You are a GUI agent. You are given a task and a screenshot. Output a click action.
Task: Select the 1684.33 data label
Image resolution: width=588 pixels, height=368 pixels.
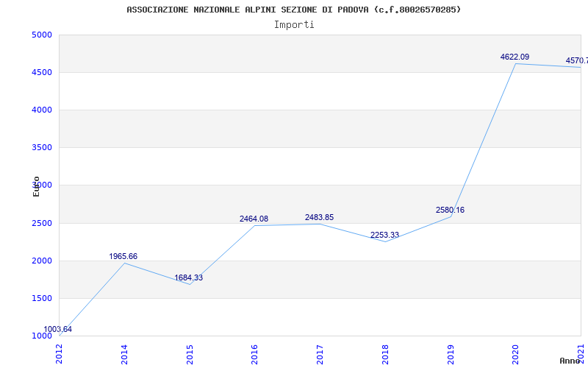click(189, 278)
